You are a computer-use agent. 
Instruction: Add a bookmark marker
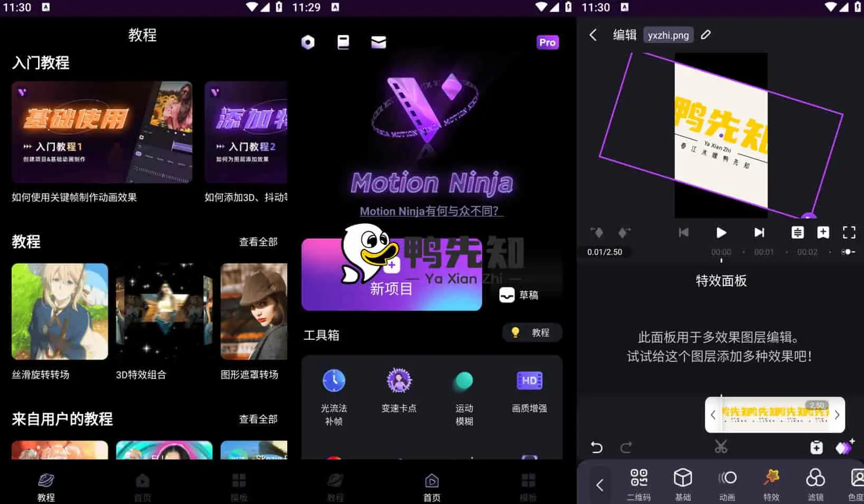pos(823,232)
